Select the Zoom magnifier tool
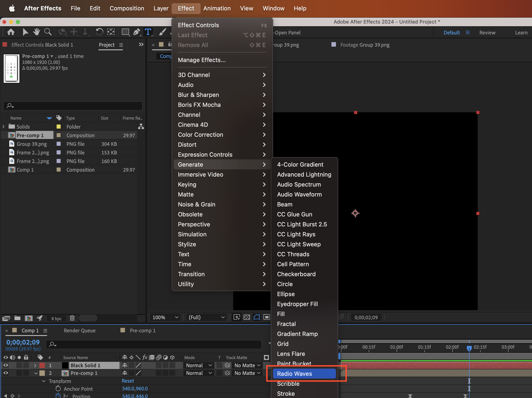This screenshot has width=532, height=398. click(48, 32)
